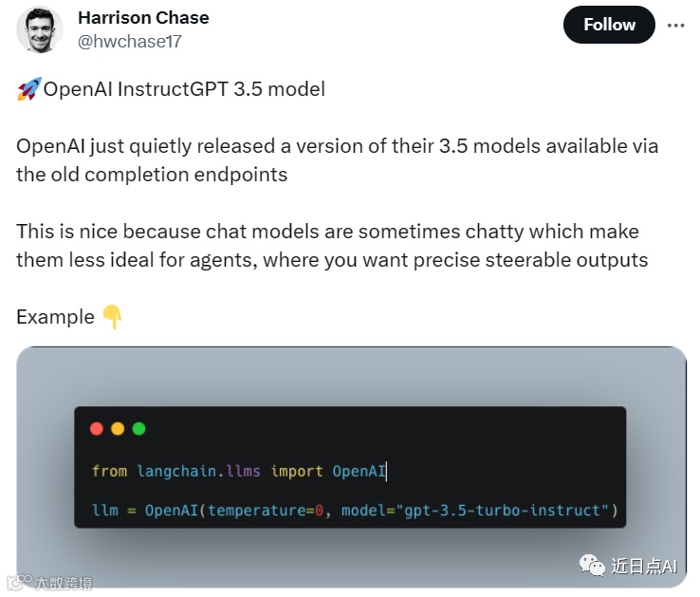Click the "OpenAI just quietly released" paragraph
Image resolution: width=700 pixels, height=597 pixels.
pos(337,160)
